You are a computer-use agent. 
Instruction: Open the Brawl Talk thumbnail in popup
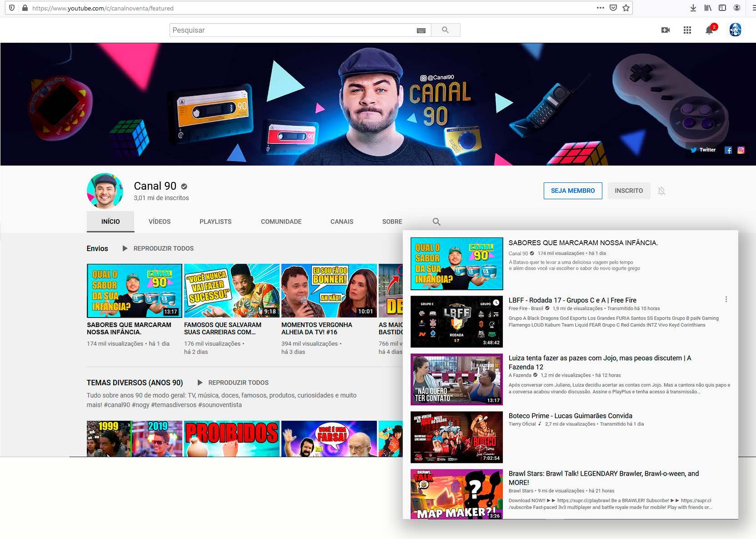click(456, 494)
